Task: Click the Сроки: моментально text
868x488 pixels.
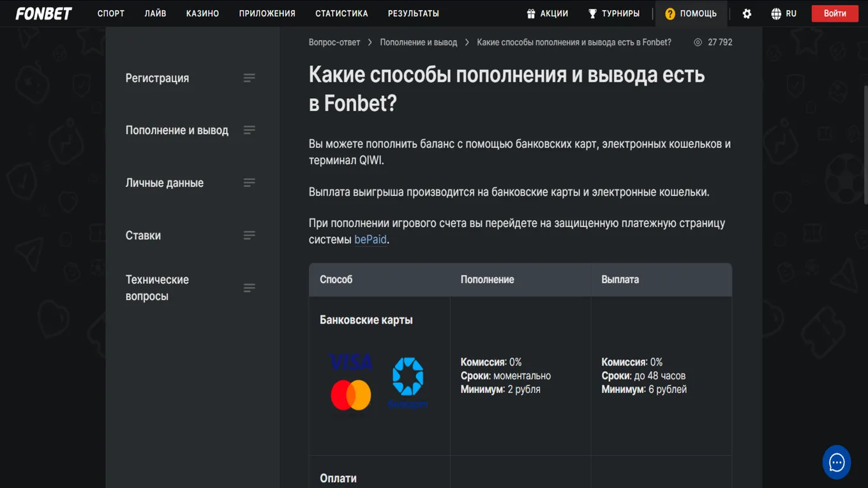Action: tap(505, 376)
